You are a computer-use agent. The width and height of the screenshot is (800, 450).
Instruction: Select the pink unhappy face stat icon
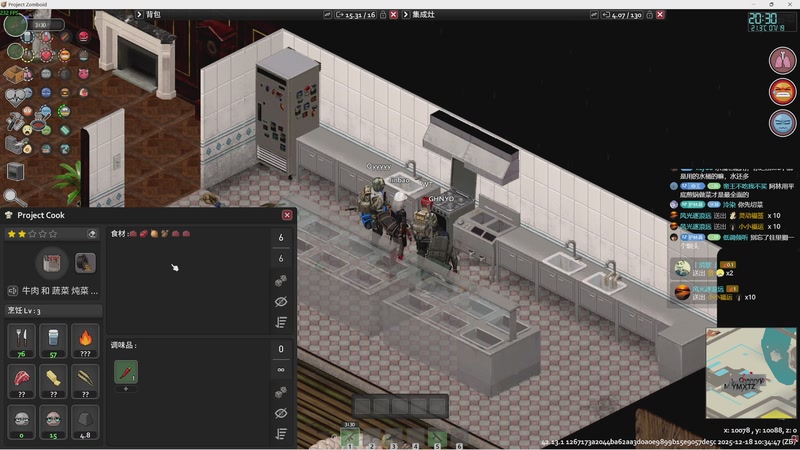point(53,422)
